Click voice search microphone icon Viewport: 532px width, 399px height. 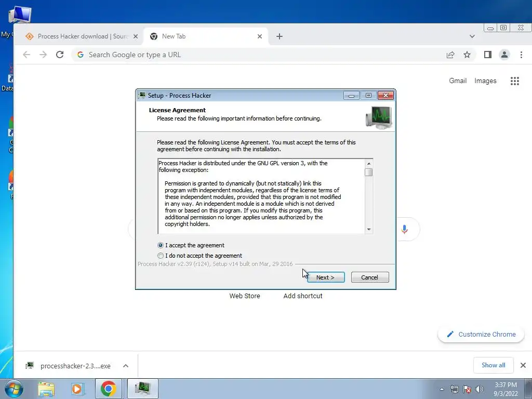click(404, 229)
